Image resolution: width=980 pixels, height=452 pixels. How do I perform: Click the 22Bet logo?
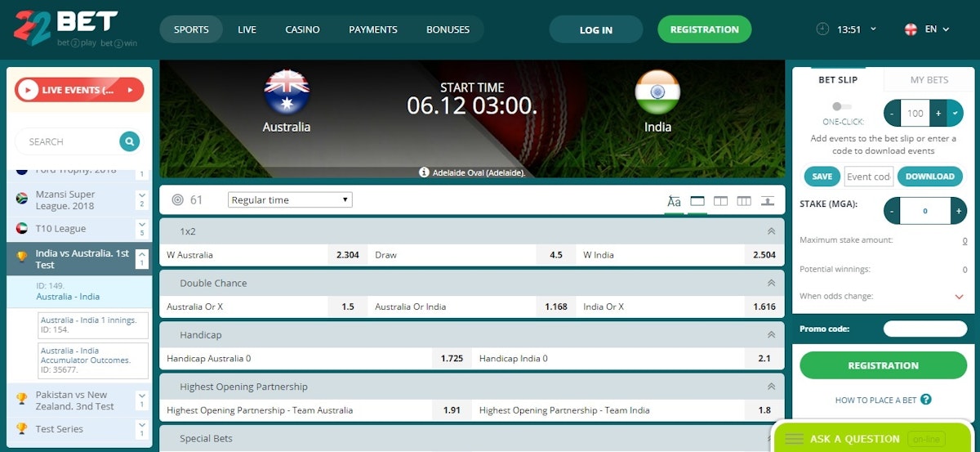pyautogui.click(x=65, y=29)
